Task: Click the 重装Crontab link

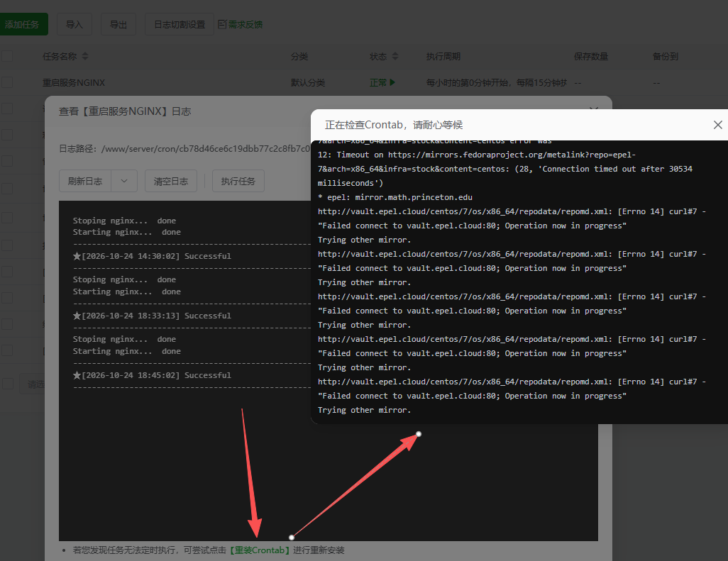Action: [260, 550]
